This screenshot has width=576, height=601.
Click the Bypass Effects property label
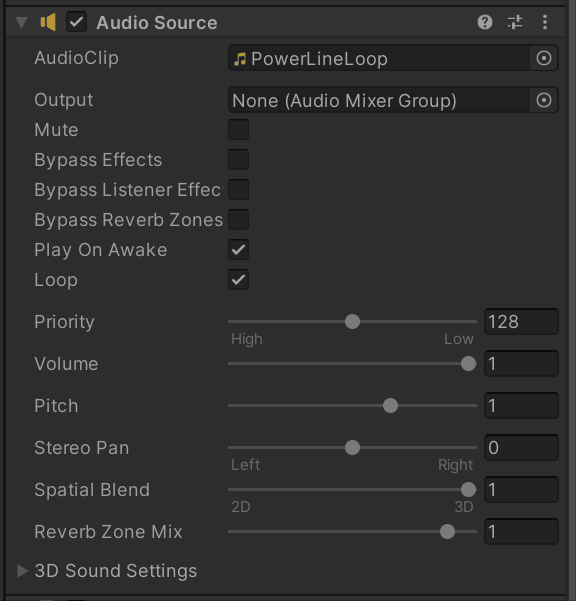point(98,160)
